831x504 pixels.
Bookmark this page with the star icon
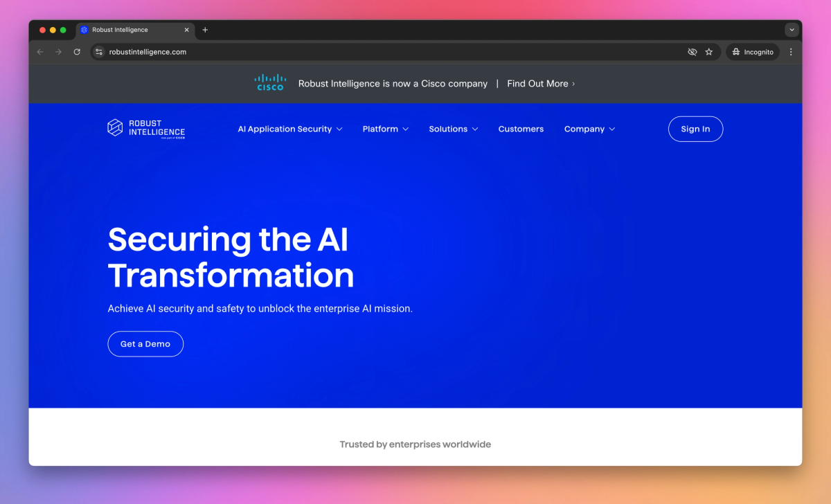[x=709, y=52]
